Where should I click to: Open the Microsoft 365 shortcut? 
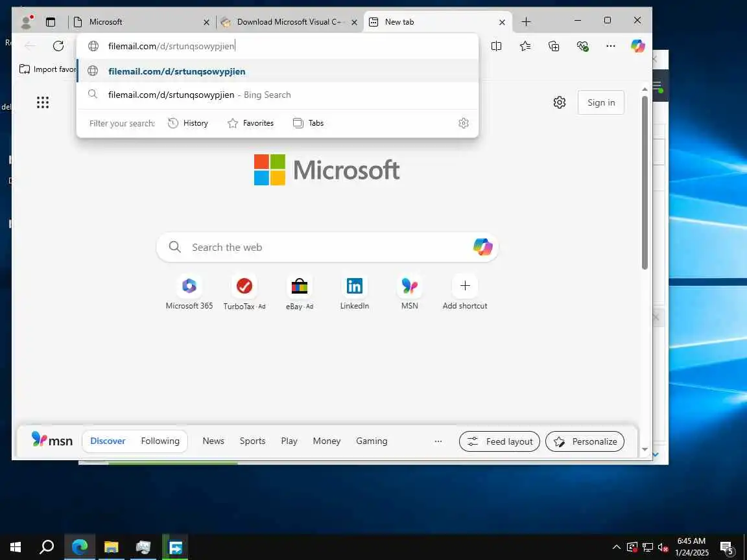coord(189,292)
